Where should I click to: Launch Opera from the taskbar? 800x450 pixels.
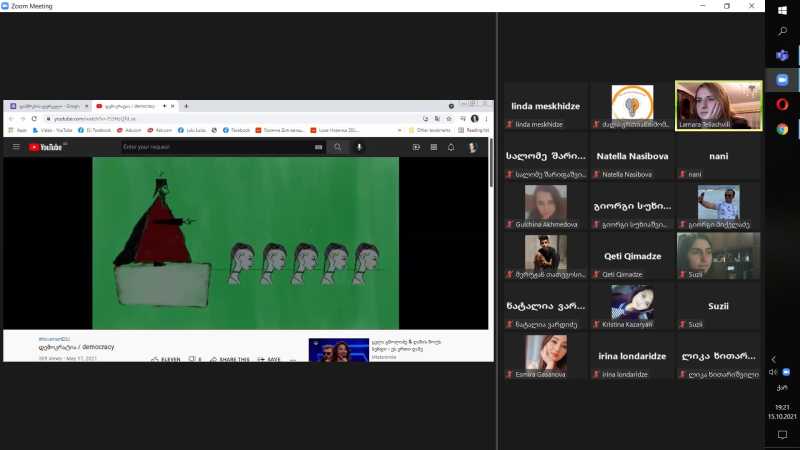tap(782, 104)
